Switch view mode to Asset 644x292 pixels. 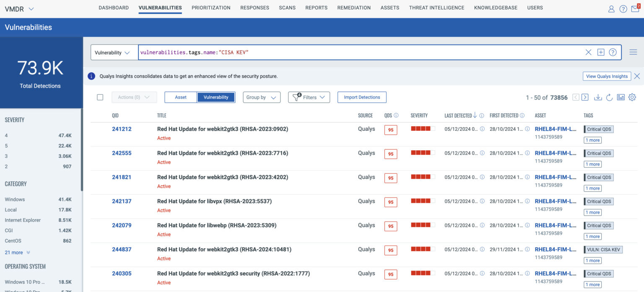tap(180, 97)
